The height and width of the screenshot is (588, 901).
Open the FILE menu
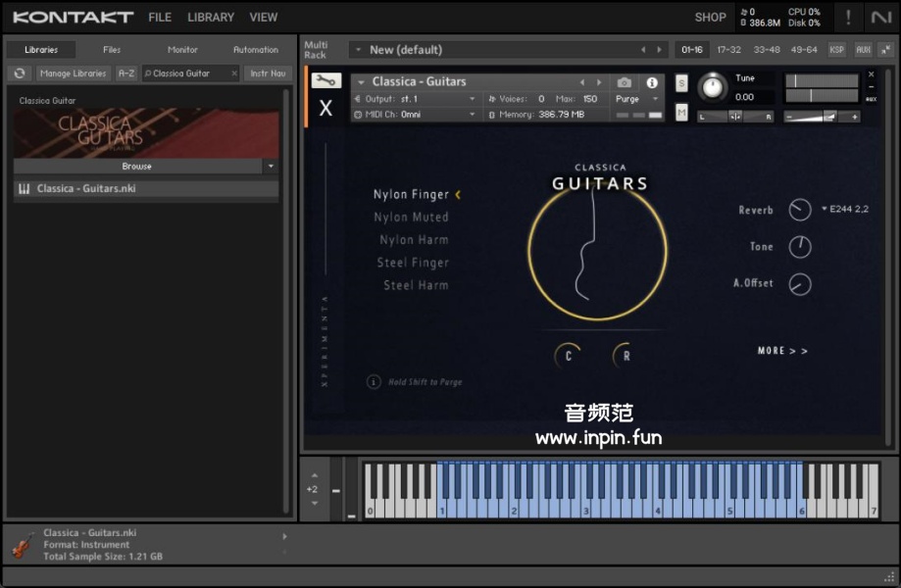click(x=160, y=18)
